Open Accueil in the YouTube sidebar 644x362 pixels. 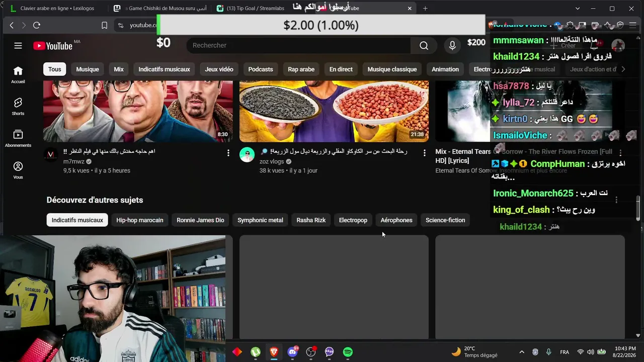point(18,74)
